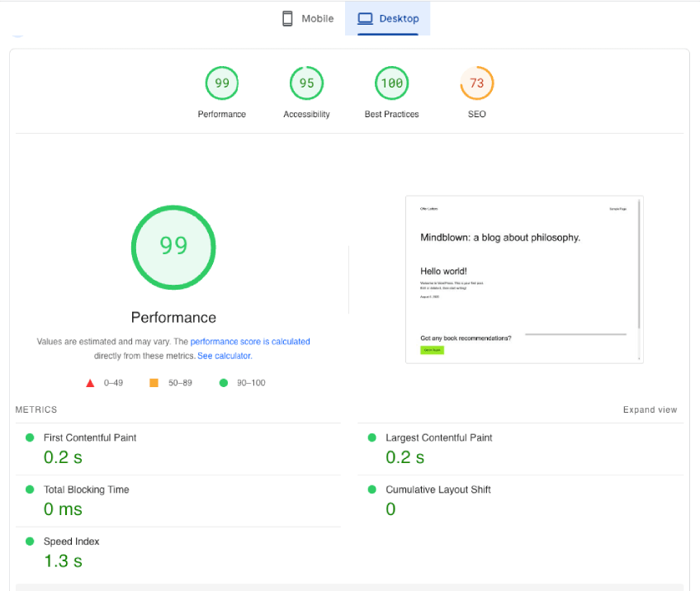Screen dimensions: 700x591
Task: Click the mobile phone icon
Action: click(287, 18)
